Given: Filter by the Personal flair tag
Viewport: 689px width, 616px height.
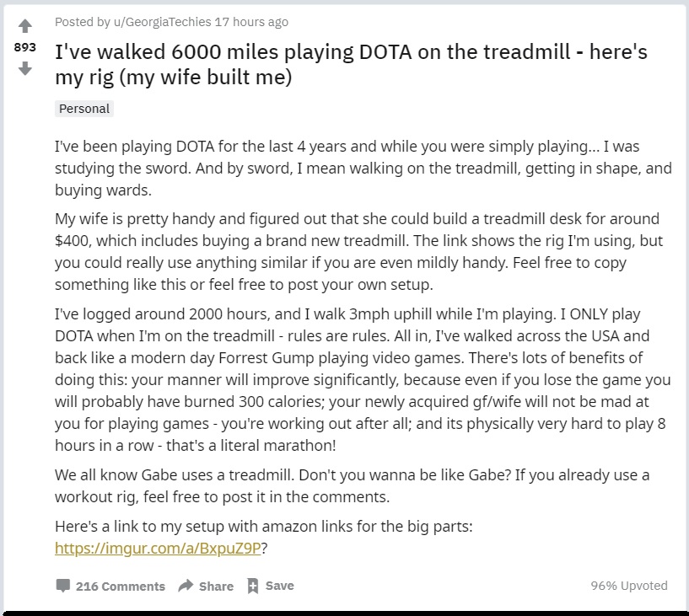Looking at the screenshot, I should pyautogui.click(x=84, y=109).
